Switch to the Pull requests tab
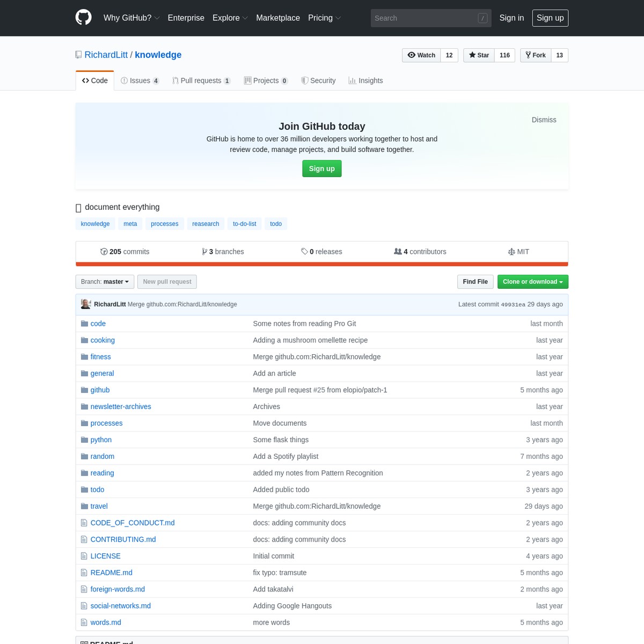This screenshot has height=644, width=644. pos(201,80)
